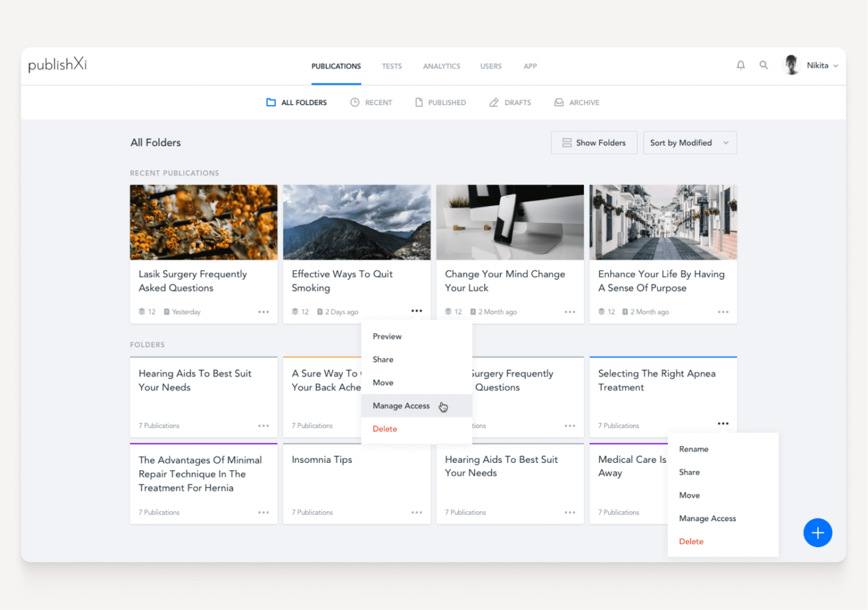Select Manage Access in the context menu
The height and width of the screenshot is (610, 868).
point(401,405)
